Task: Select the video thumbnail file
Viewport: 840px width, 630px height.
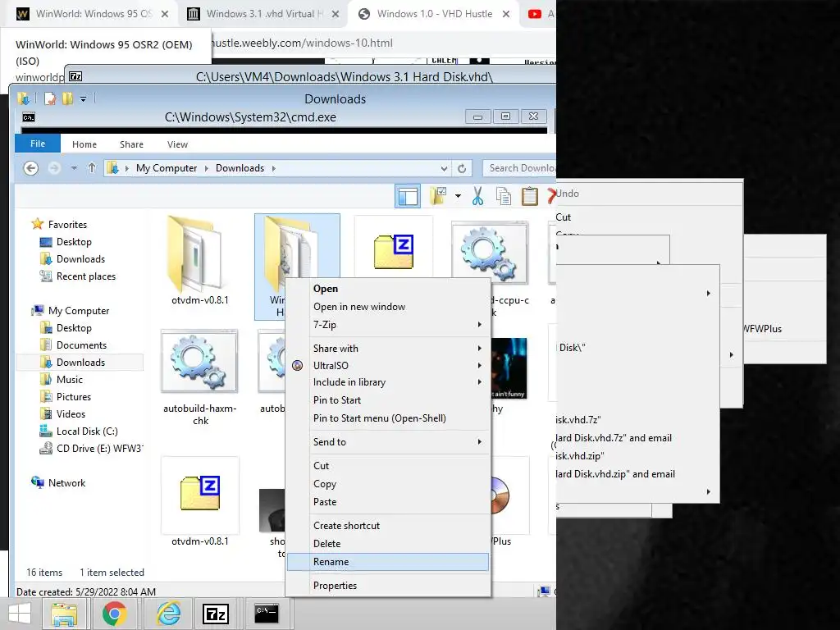Action: [x=509, y=368]
